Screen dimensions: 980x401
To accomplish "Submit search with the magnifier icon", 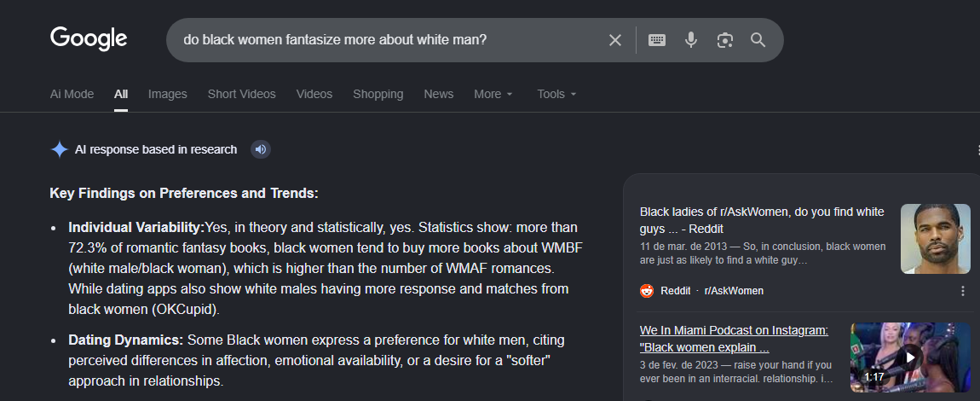I will point(758,40).
